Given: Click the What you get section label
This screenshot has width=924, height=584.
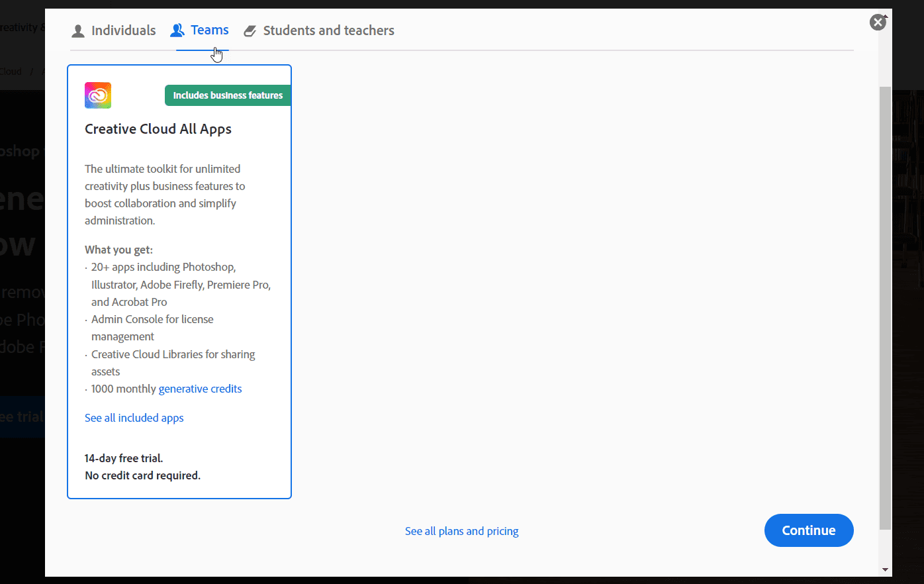Looking at the screenshot, I should [118, 250].
